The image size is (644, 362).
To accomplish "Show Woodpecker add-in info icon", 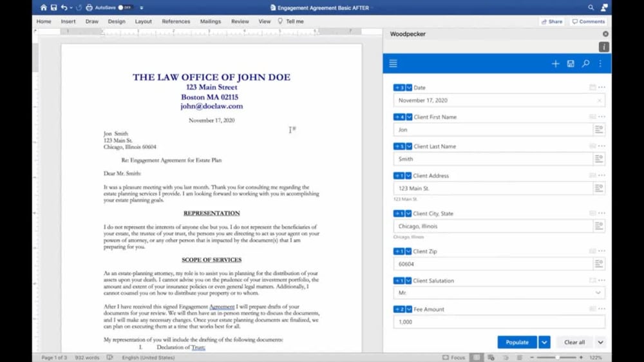I will pyautogui.click(x=604, y=47).
